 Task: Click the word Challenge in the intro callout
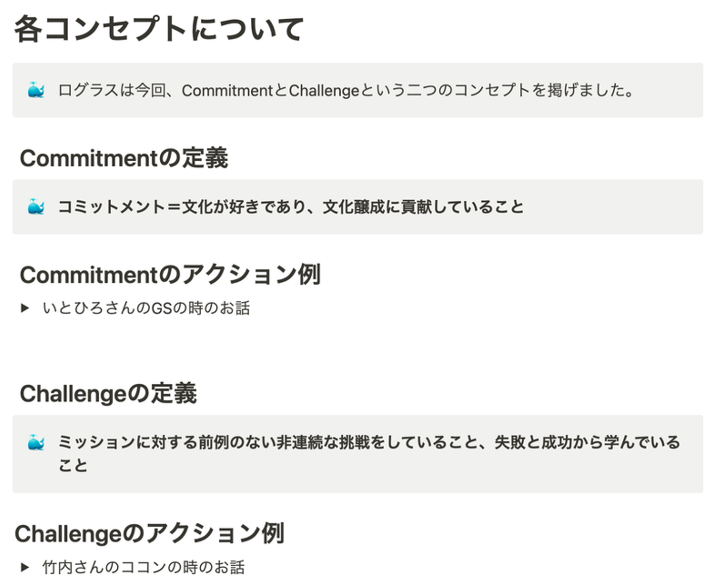click(x=324, y=91)
